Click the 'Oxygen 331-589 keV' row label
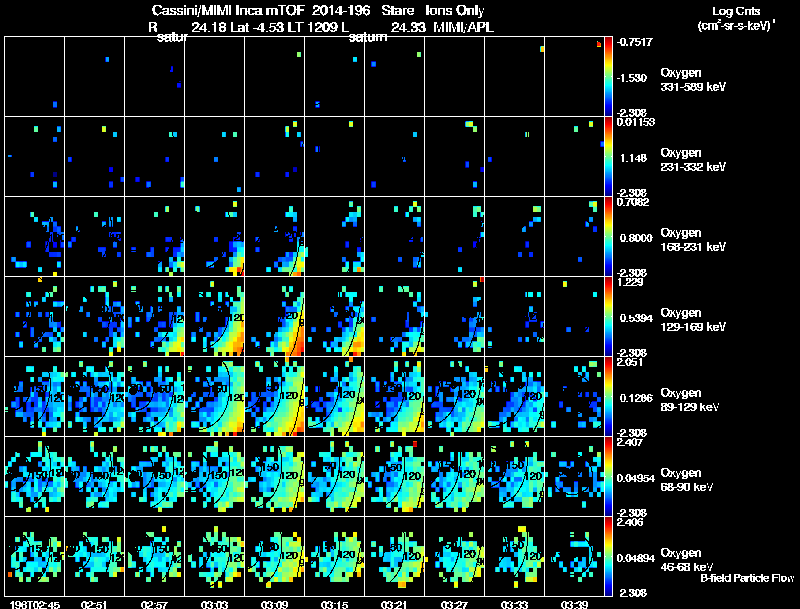The width and height of the screenshot is (800, 609). coord(693,80)
